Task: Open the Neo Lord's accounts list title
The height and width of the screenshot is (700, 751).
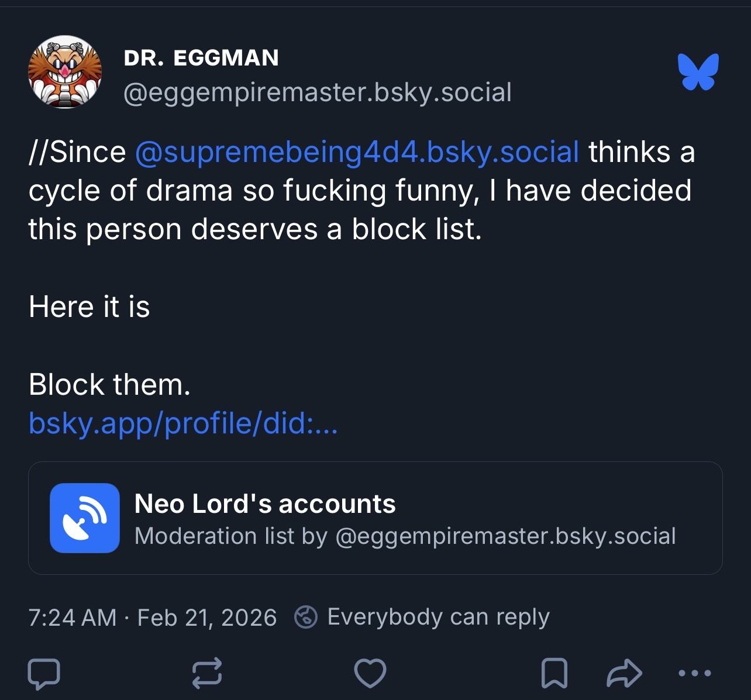Action: pos(265,504)
